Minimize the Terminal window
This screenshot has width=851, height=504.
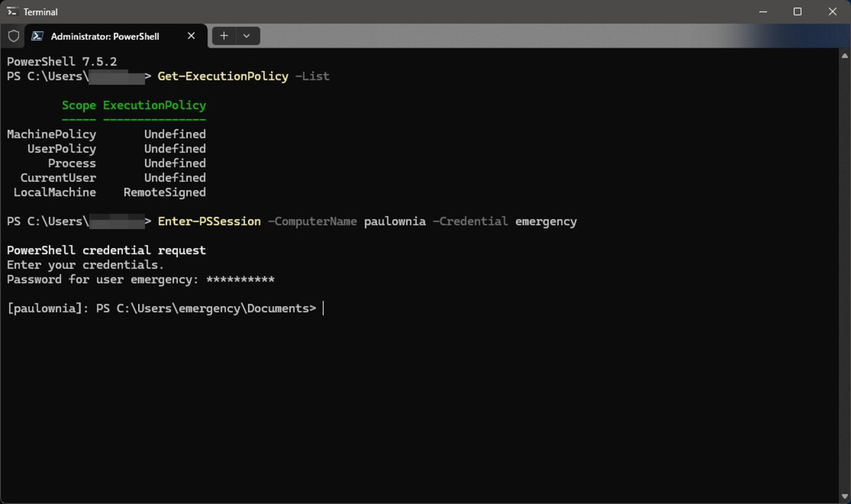[x=763, y=12]
